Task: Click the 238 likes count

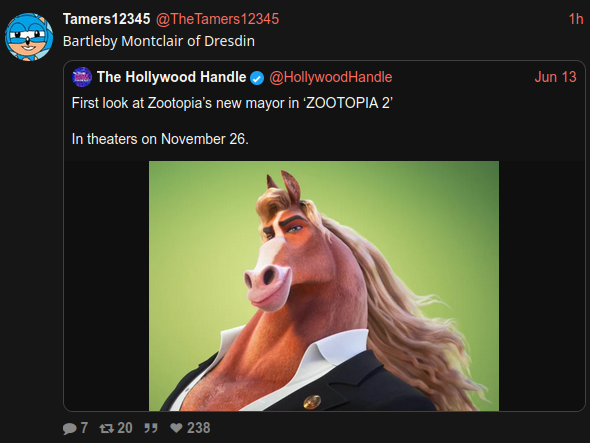Action: [x=199, y=428]
